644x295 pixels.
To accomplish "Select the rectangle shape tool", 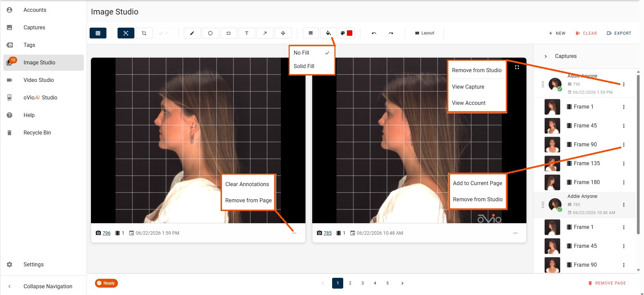I will pyautogui.click(x=228, y=33).
